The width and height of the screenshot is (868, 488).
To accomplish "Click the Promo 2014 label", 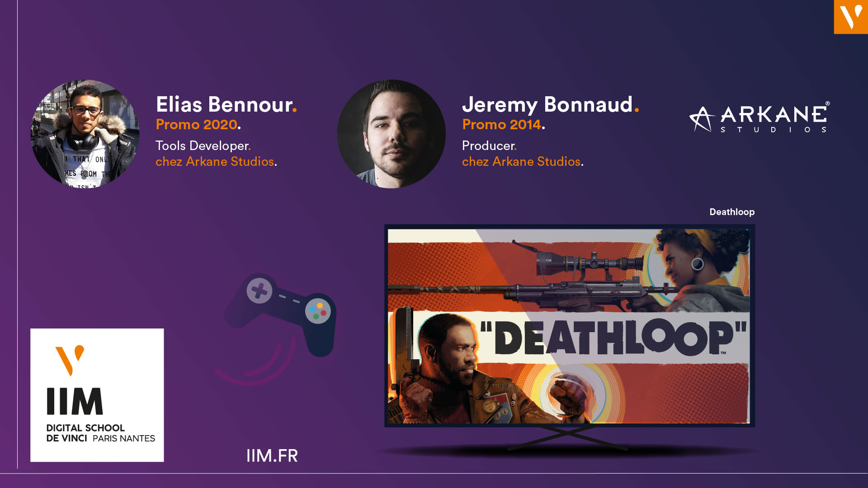I will pos(503,124).
